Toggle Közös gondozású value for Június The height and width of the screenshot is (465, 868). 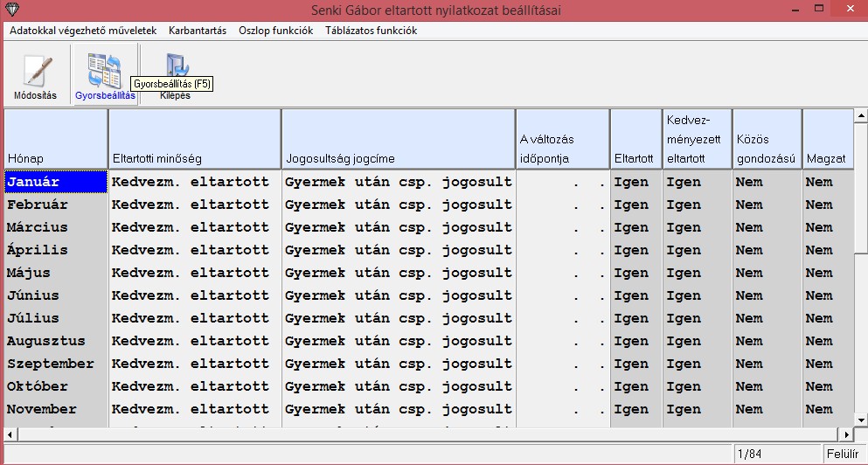click(766, 295)
